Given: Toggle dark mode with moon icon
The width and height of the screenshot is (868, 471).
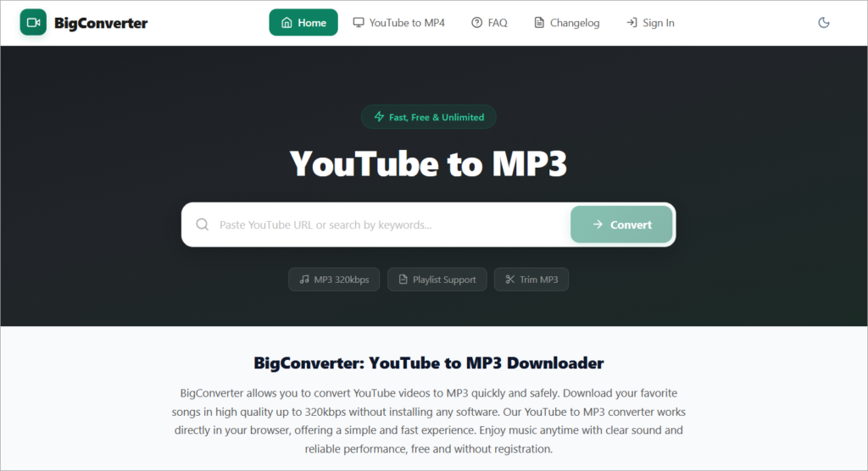Looking at the screenshot, I should pyautogui.click(x=824, y=23).
